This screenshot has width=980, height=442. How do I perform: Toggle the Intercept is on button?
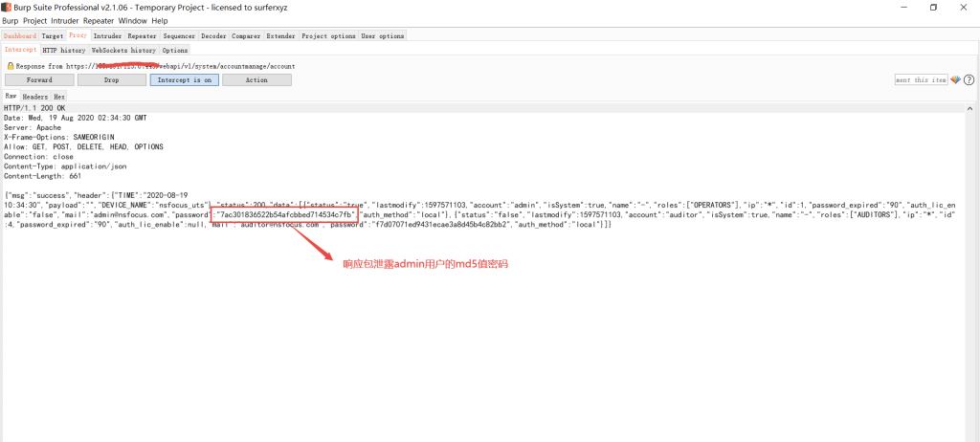[183, 80]
